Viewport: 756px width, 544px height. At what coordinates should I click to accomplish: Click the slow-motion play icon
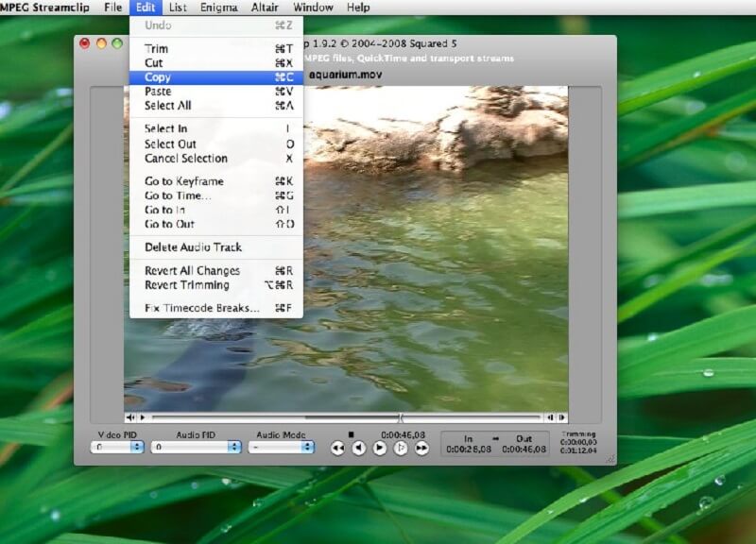399,447
